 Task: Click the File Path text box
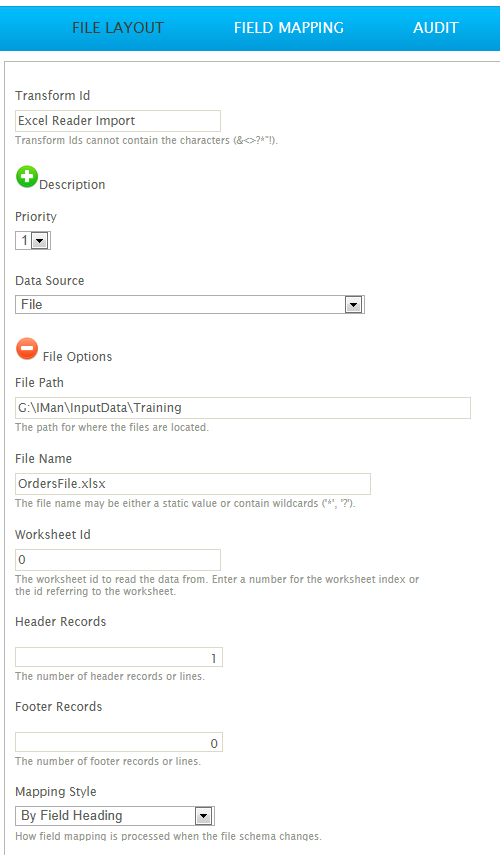(x=243, y=408)
